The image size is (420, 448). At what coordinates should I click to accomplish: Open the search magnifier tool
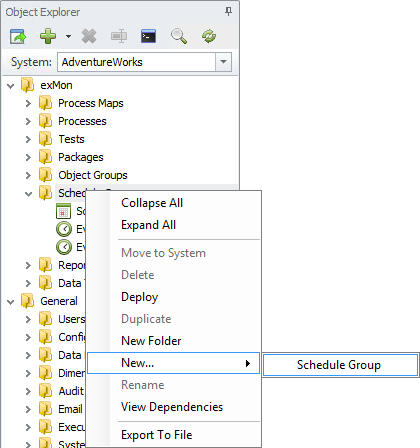[179, 36]
